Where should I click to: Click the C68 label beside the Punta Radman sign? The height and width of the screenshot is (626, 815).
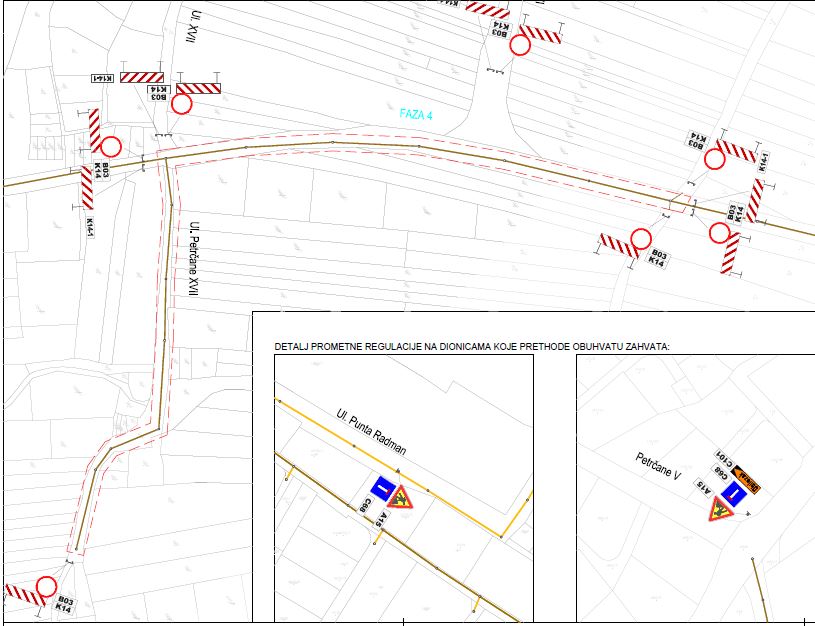click(x=366, y=505)
